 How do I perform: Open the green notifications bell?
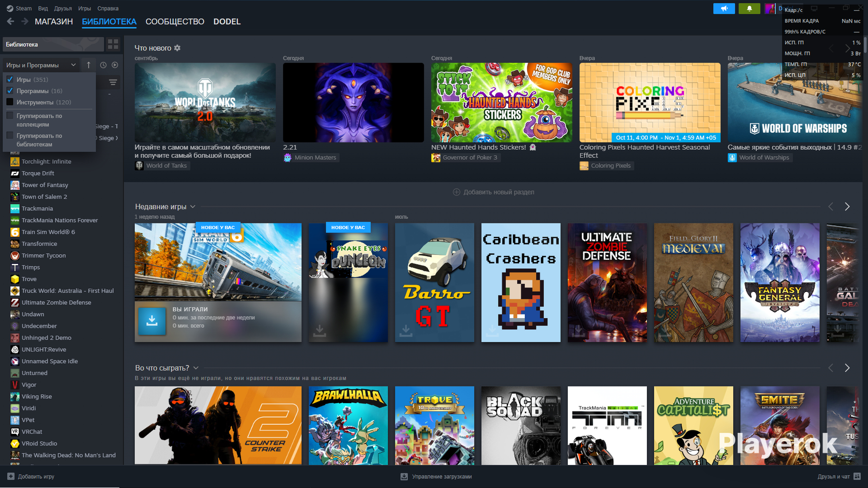click(749, 8)
